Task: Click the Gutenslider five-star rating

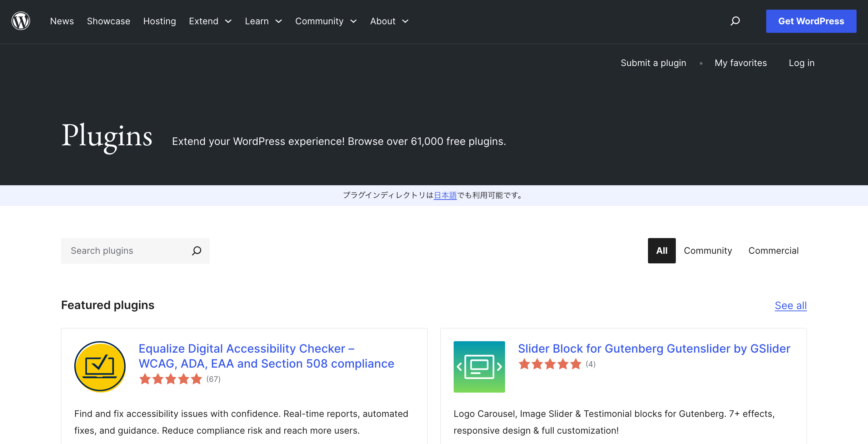Action: [550, 364]
